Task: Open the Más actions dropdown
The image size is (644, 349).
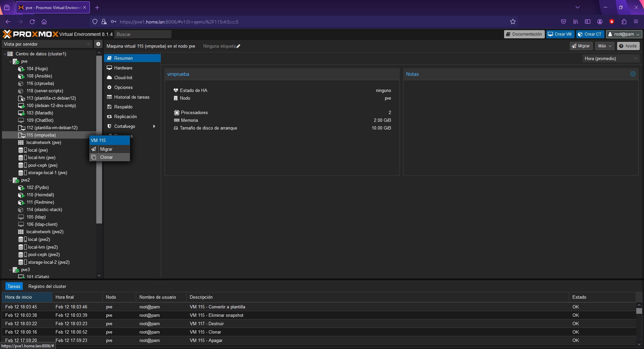Action: pos(605,46)
